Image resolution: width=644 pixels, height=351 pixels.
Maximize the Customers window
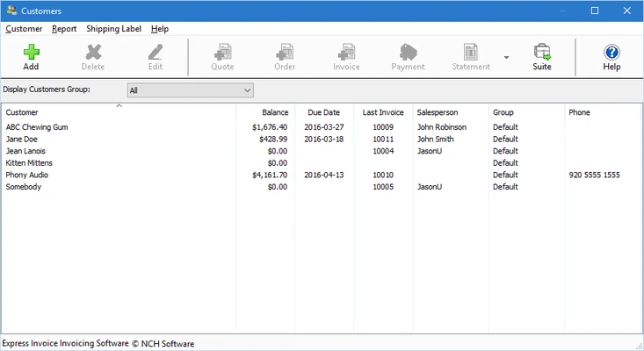click(x=595, y=11)
